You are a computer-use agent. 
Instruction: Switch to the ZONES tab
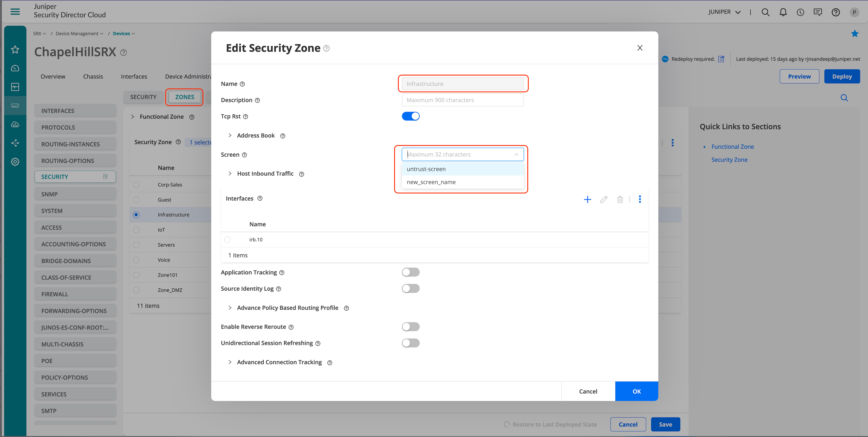(x=184, y=97)
